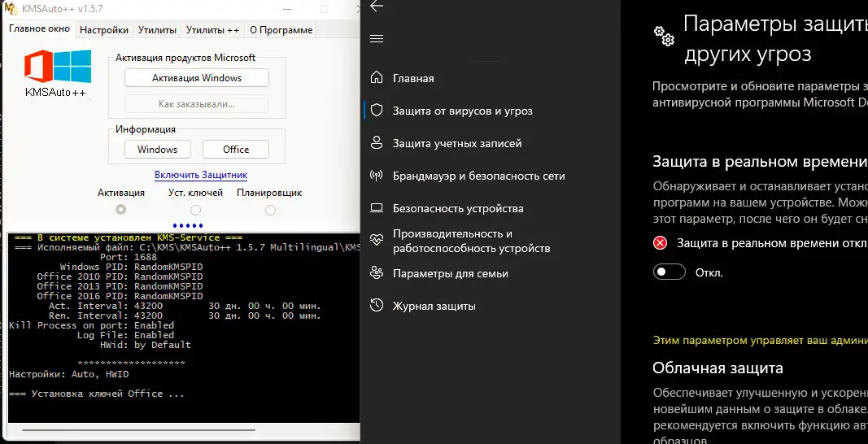The width and height of the screenshot is (868, 444).
Task: Open the О Программе tab
Action: (x=281, y=30)
